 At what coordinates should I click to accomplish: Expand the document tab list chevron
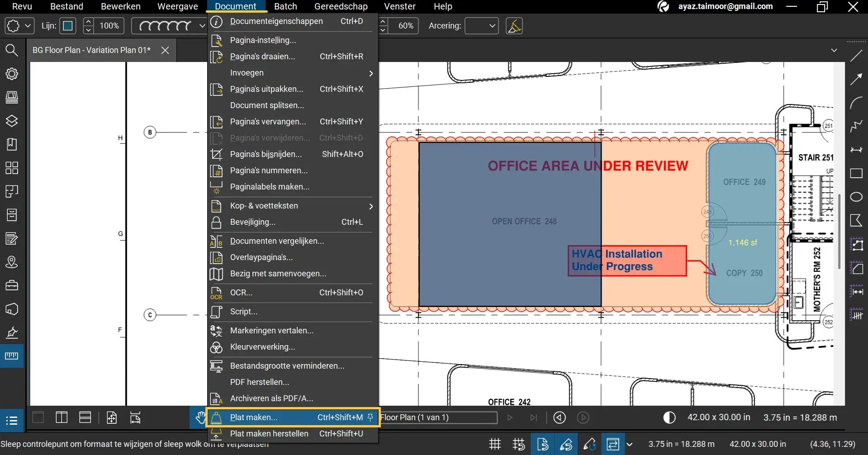pyautogui.click(x=834, y=50)
